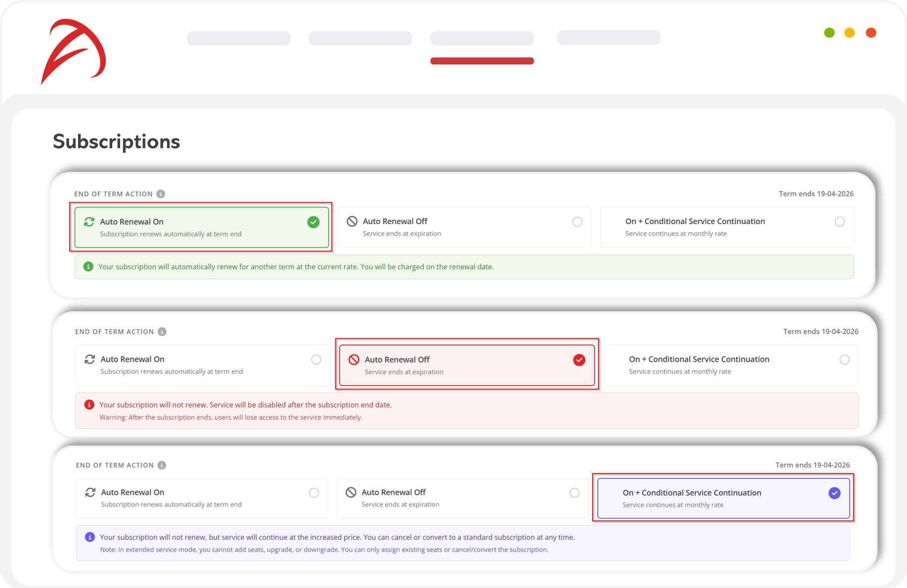Click red prohibited icon in second card

tap(354, 360)
